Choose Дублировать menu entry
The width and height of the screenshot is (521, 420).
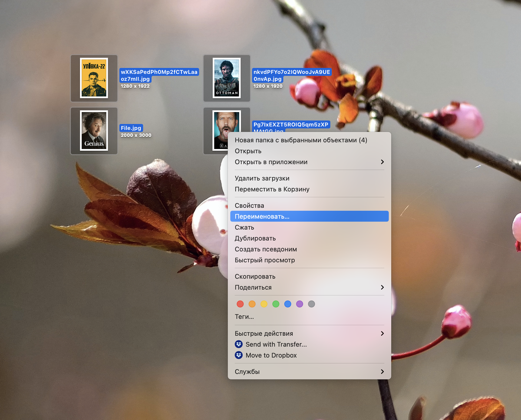[x=310, y=238]
